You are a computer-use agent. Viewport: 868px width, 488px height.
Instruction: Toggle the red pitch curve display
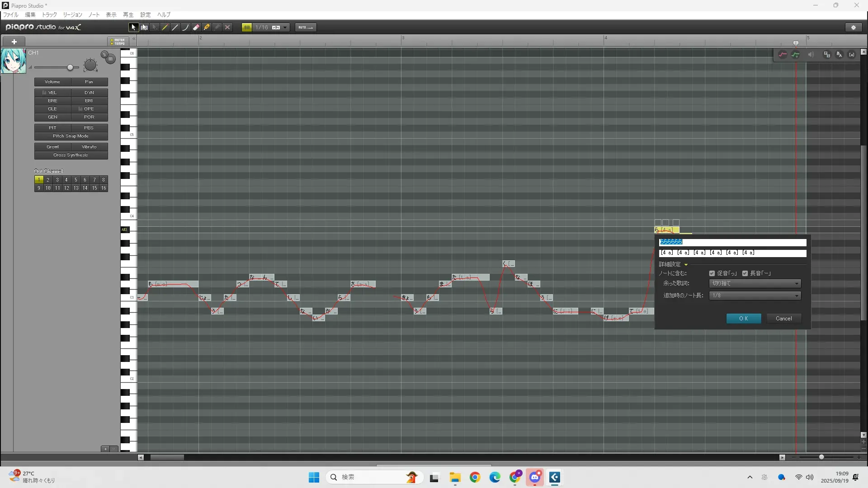coord(783,55)
